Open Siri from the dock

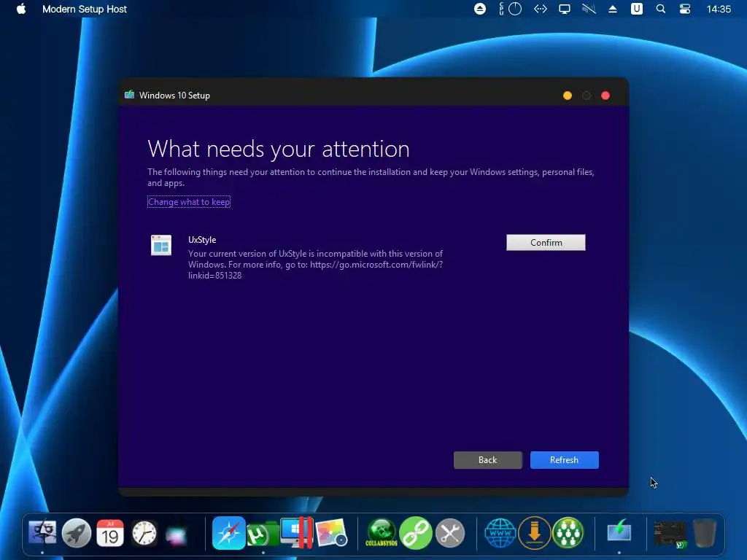(x=177, y=534)
